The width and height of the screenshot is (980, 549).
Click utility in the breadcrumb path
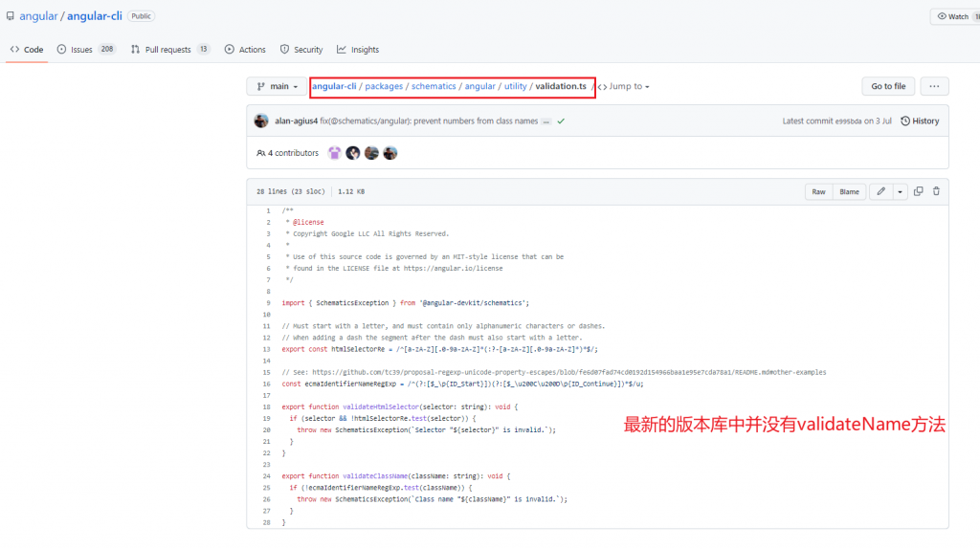pyautogui.click(x=515, y=86)
